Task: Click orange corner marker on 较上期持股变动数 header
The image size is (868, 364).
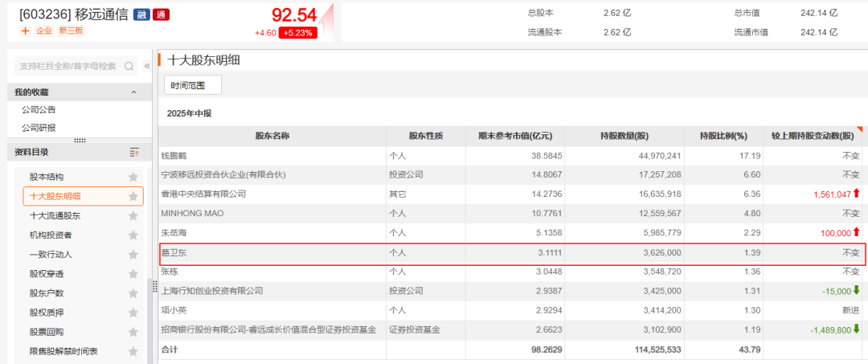Action: [858, 129]
